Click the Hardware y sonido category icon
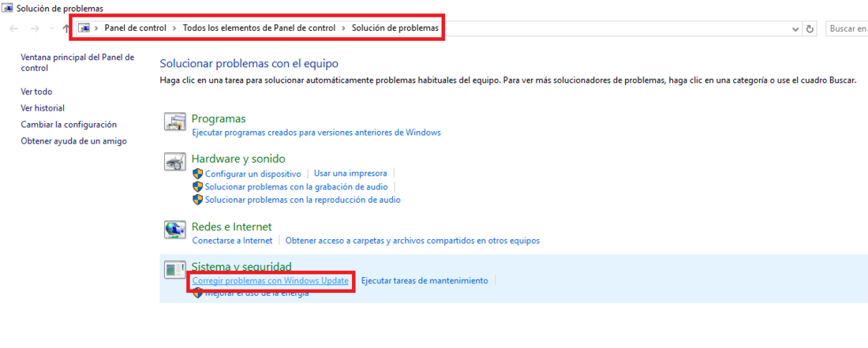The height and width of the screenshot is (348, 868). click(175, 161)
